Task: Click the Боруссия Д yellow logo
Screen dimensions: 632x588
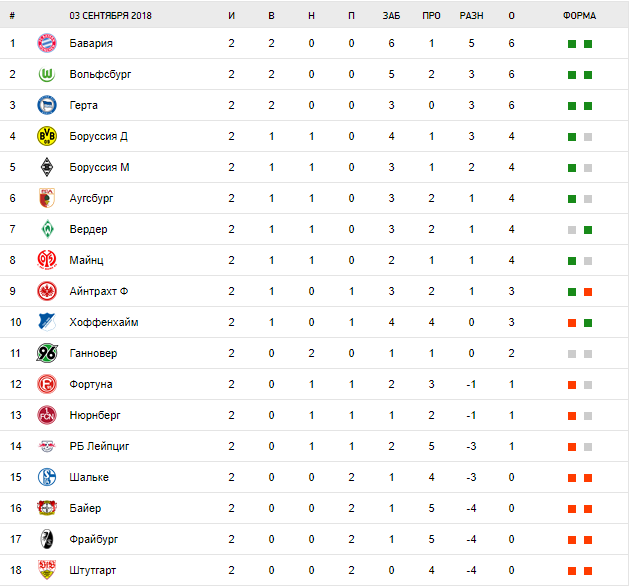Action: [46, 136]
